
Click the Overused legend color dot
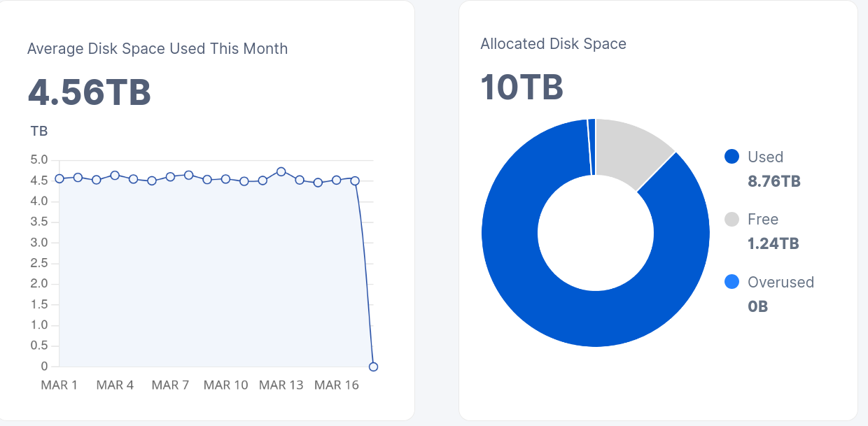[731, 282]
